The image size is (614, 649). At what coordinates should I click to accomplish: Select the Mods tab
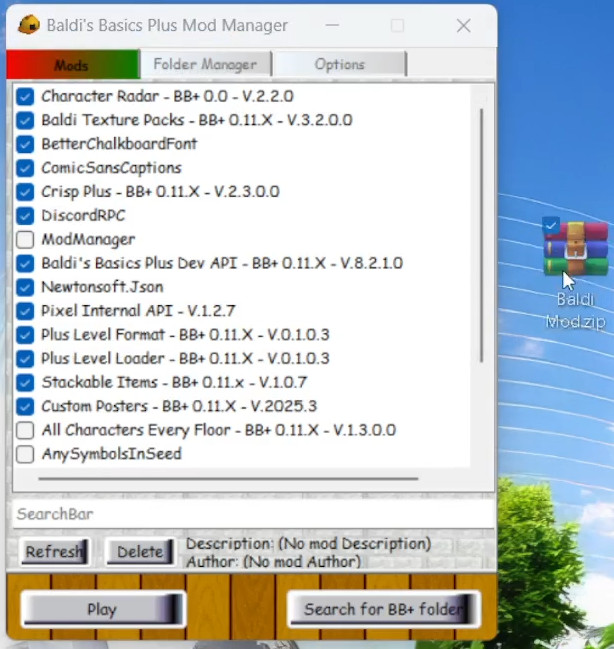(72, 65)
